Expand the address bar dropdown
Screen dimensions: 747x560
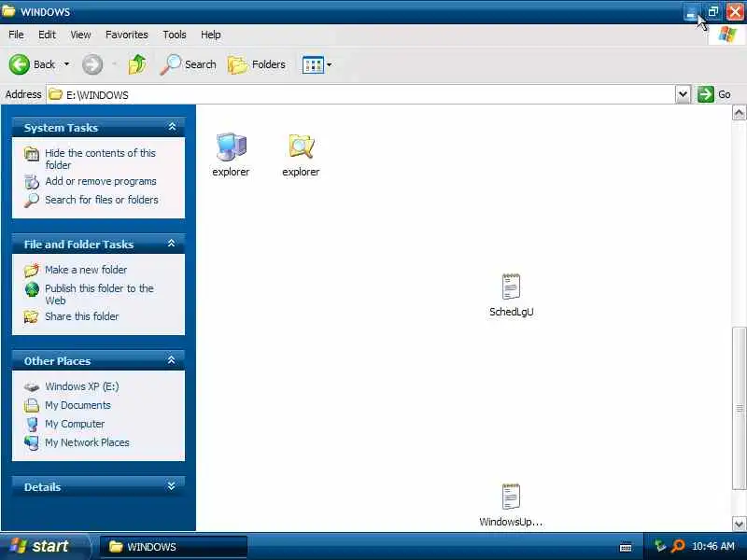click(683, 94)
